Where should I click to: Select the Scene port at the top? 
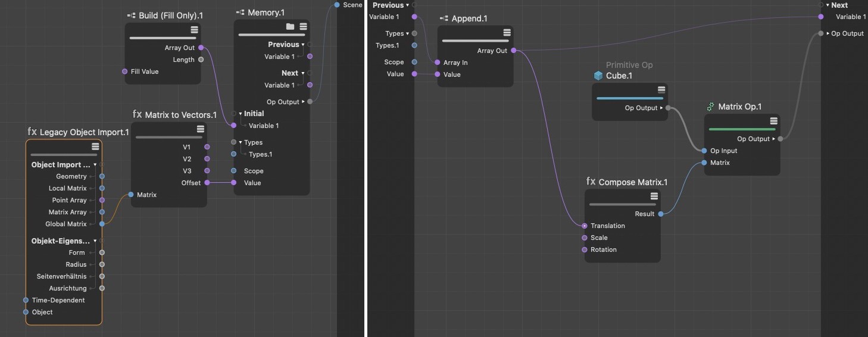[x=337, y=5]
